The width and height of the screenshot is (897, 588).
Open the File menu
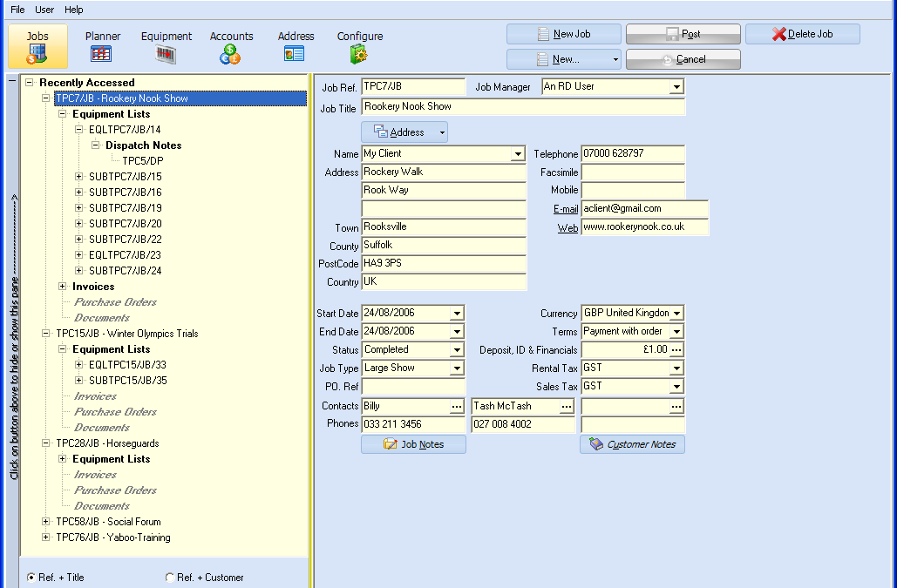tap(17, 10)
